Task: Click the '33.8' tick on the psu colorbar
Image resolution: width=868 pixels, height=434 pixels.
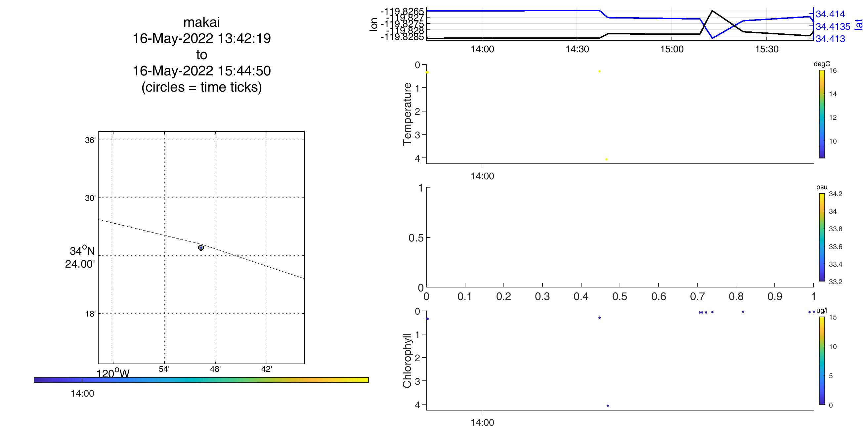Action: point(835,229)
